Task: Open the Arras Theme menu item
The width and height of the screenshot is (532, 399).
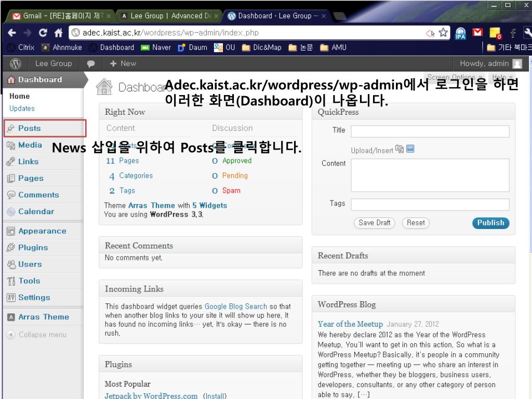Action: 44,317
